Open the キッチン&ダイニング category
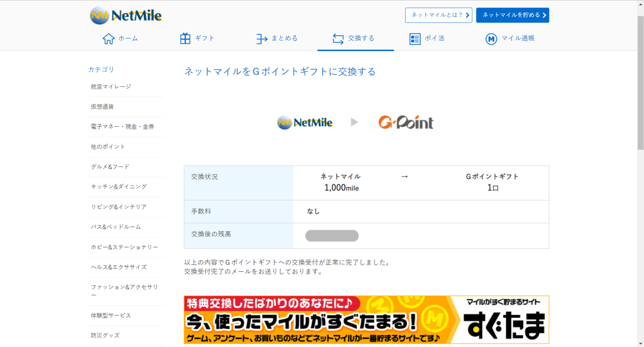Image resolution: width=644 pixels, height=347 pixels. click(126, 187)
